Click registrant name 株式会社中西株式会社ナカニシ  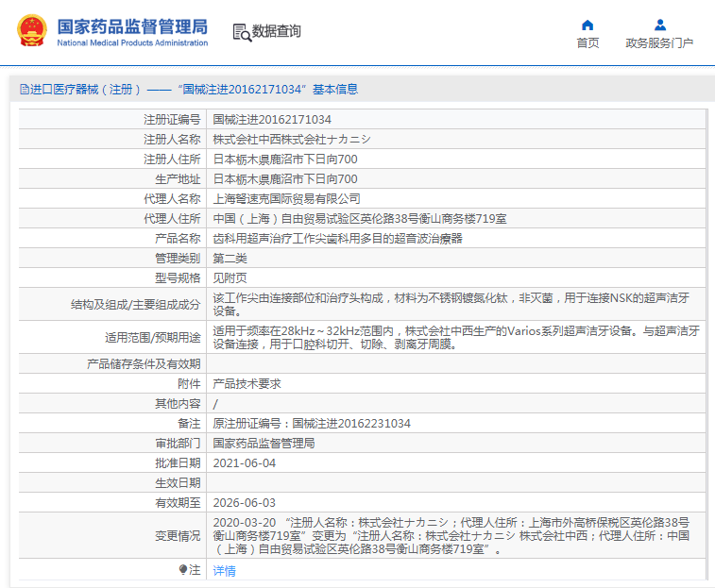coord(292,140)
